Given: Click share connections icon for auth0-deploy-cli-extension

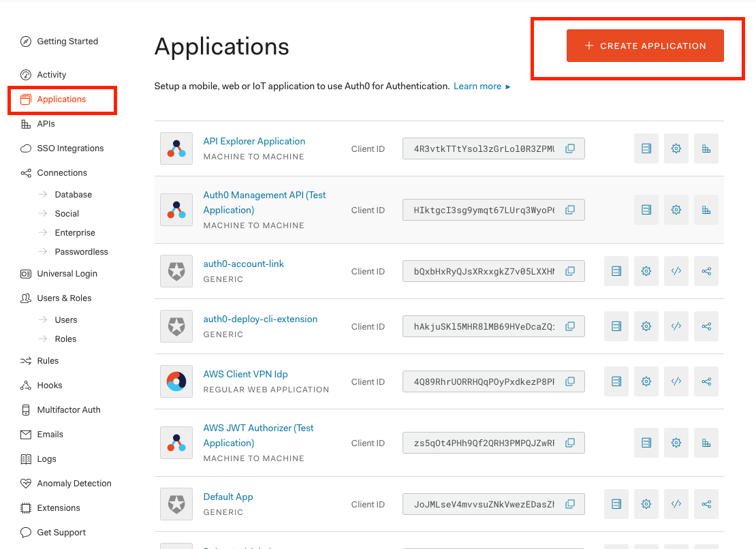Looking at the screenshot, I should point(706,326).
